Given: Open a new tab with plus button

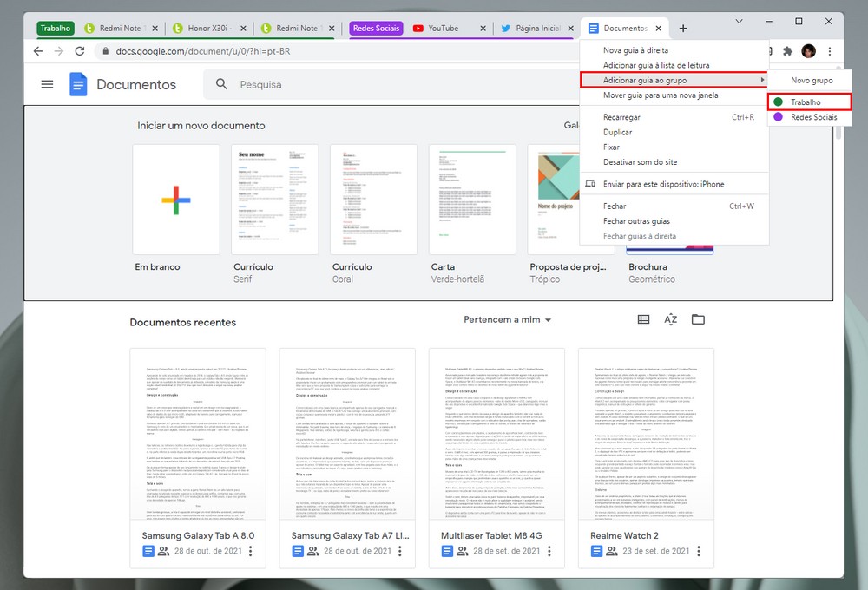Looking at the screenshot, I should 683,29.
